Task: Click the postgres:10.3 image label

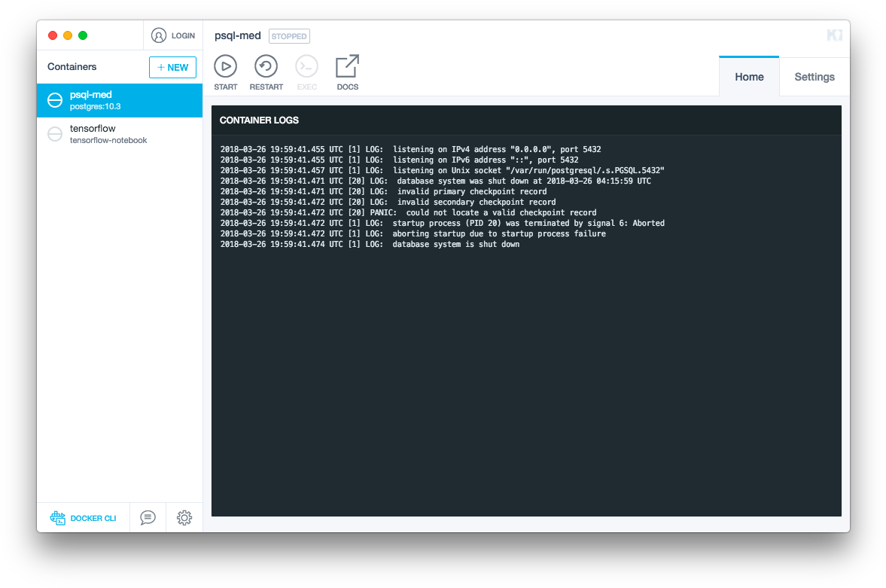Action: click(x=96, y=107)
